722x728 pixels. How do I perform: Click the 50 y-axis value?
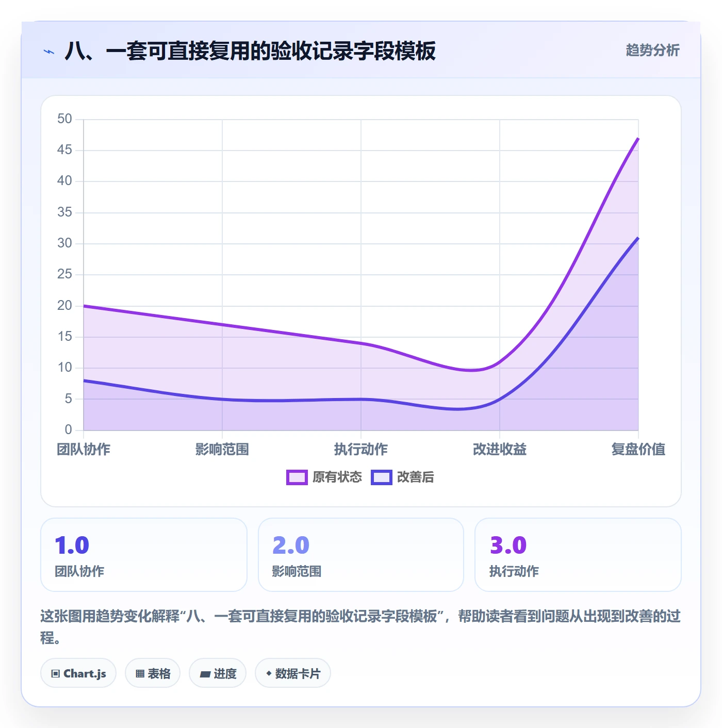tap(64, 119)
